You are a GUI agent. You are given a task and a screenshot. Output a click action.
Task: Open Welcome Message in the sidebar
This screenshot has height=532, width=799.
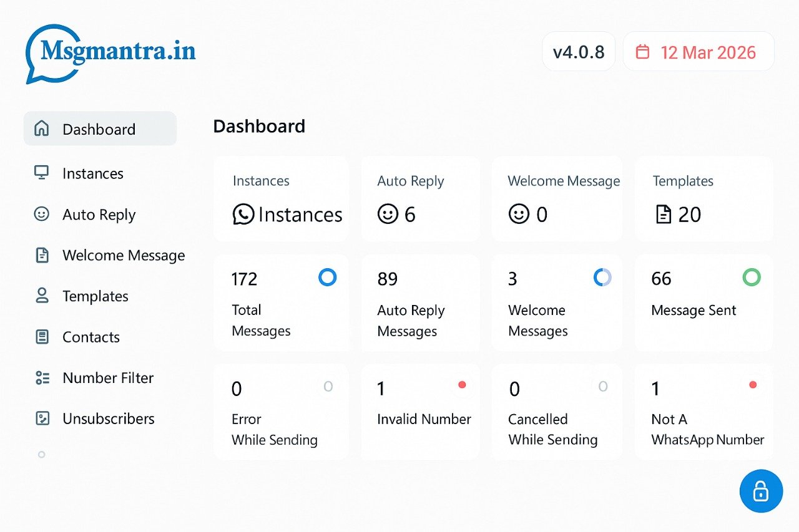click(123, 255)
